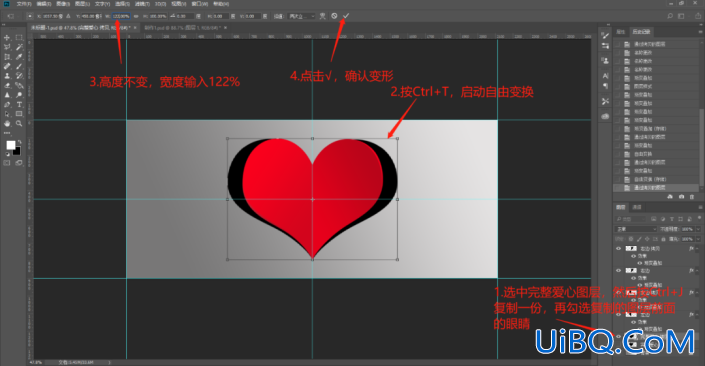Image resolution: width=705 pixels, height=366 pixels.
Task: Open the 滤镜(T) Filter menu
Action: coord(142,4)
